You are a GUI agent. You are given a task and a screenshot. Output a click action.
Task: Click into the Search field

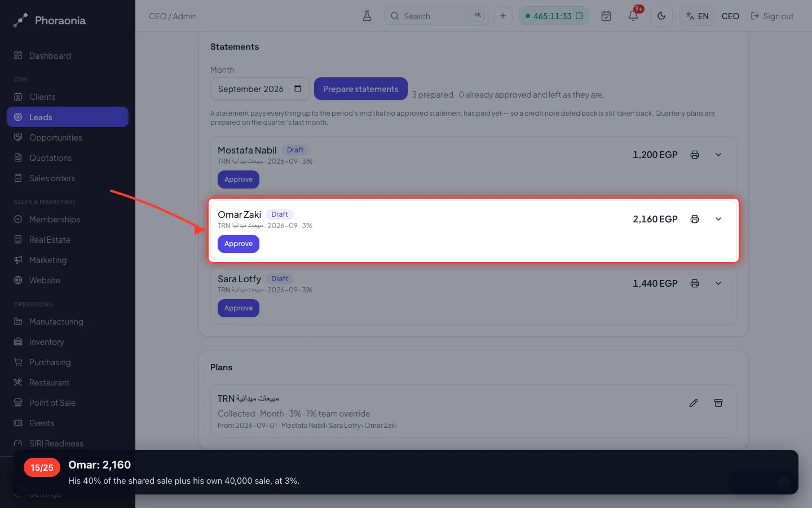[437, 16]
